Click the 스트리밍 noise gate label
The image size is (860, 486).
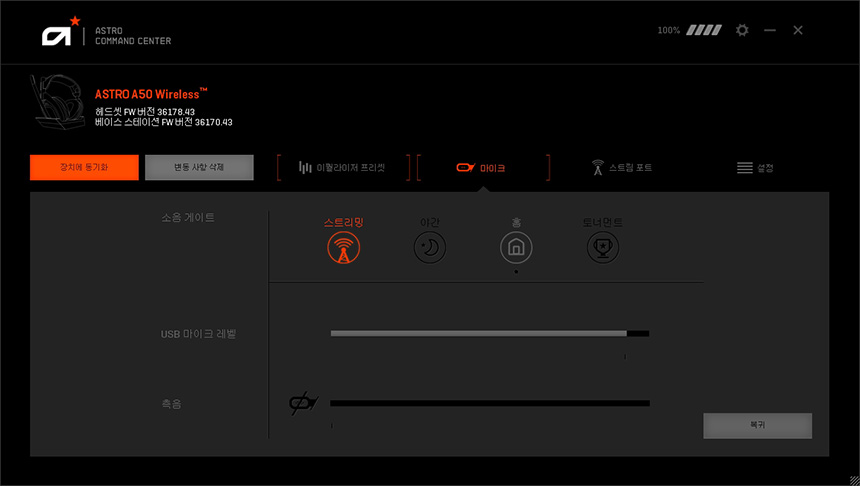(343, 222)
